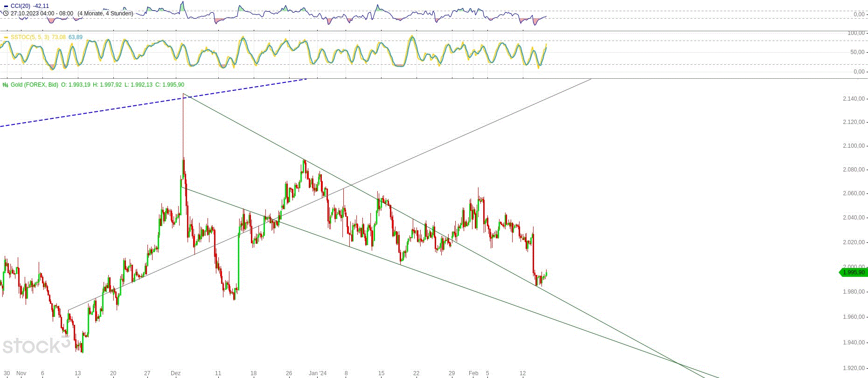Viewport: 868px width, 378px height.
Task: Click the date axis label 18
Action: tap(254, 373)
